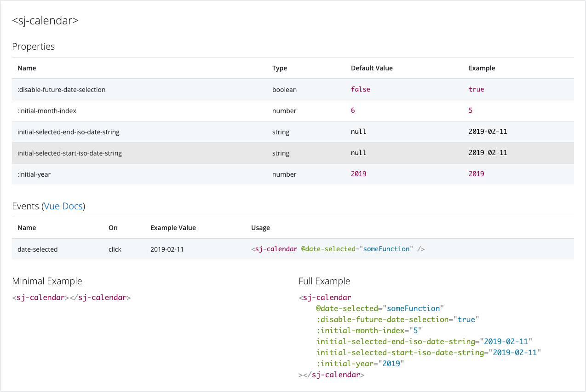Screen dimensions: 586x392
Task: Select the Properties section heading
Action: [33, 46]
